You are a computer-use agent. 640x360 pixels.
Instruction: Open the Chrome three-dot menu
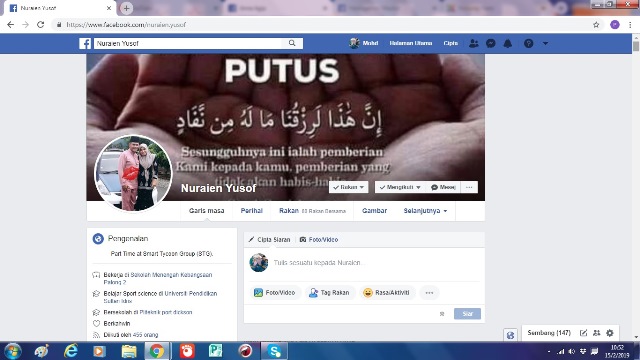pos(630,25)
